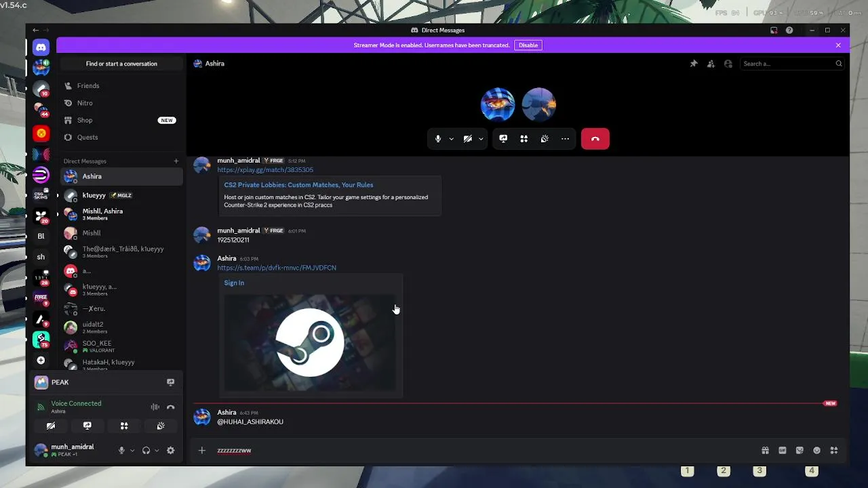
Task: Expand input device options in user panel
Action: [x=132, y=451]
